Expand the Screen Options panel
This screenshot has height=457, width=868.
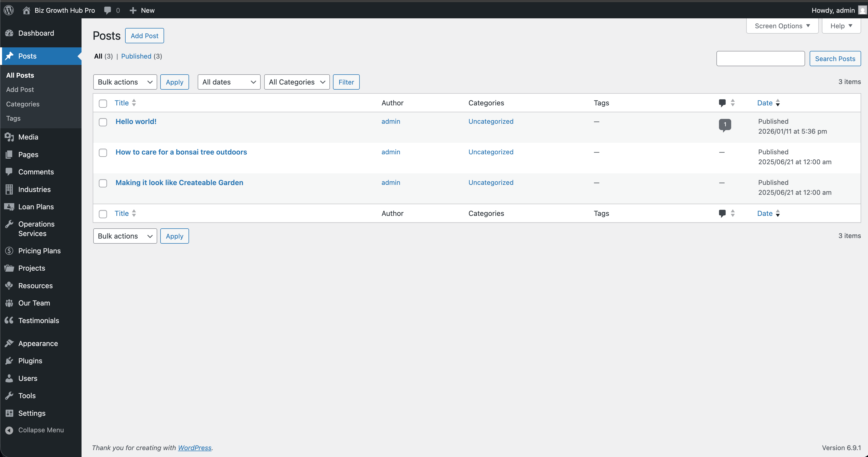[x=782, y=26]
